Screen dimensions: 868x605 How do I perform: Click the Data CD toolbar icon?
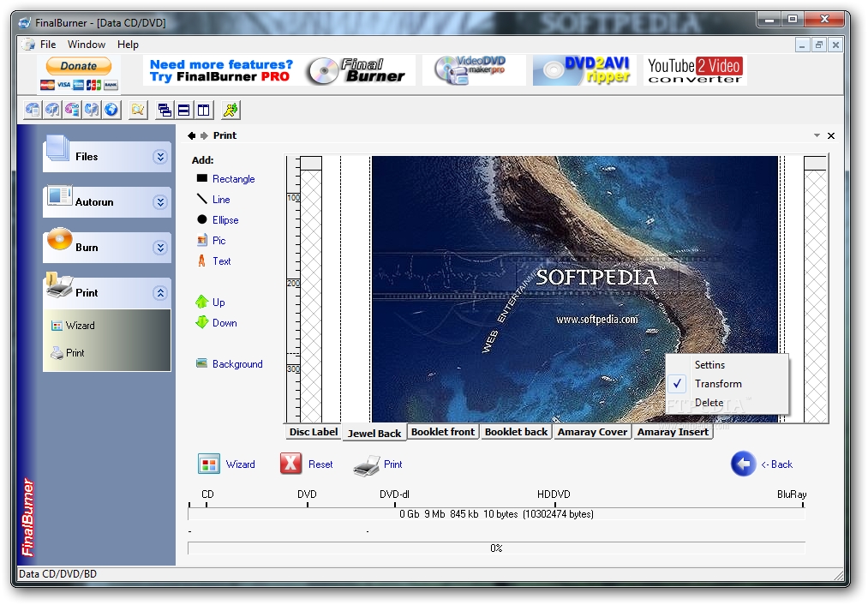(x=33, y=110)
